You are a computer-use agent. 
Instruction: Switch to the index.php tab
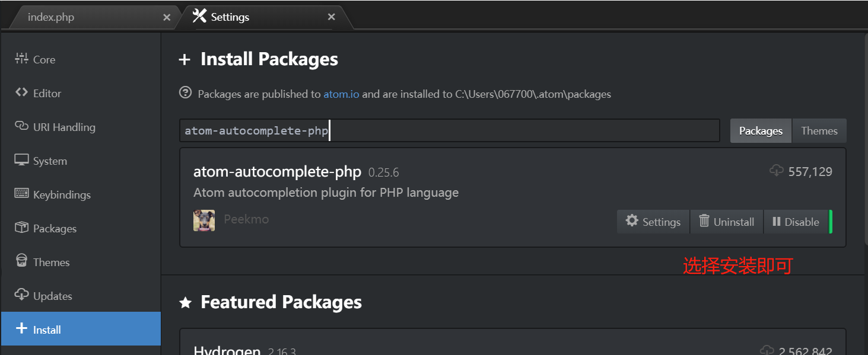(x=51, y=17)
